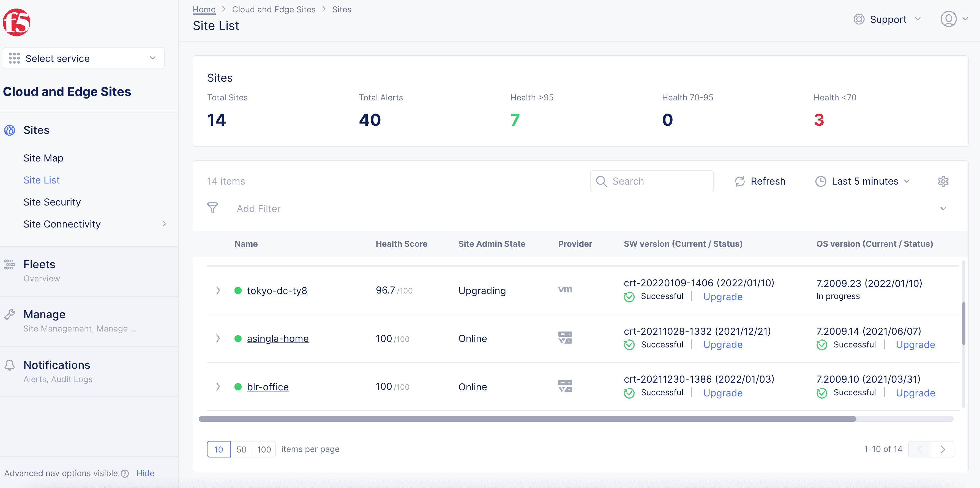Open the asingla-home site link
The width and height of the screenshot is (980, 488).
click(277, 339)
